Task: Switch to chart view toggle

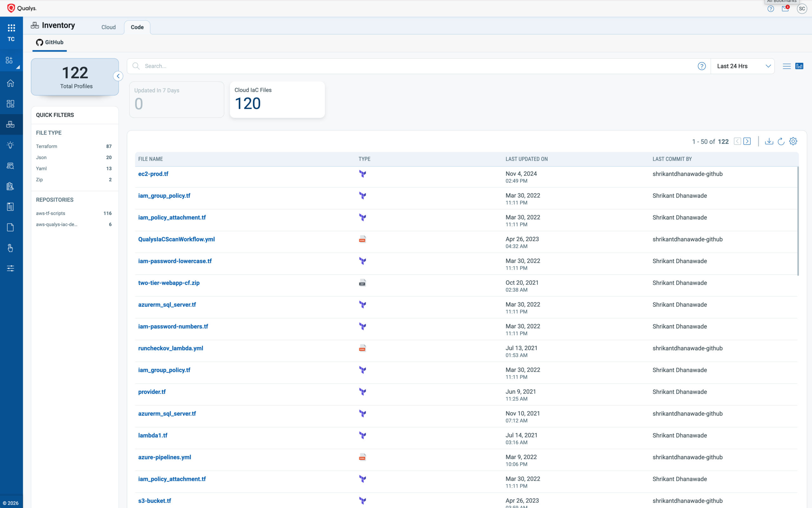Action: [x=799, y=66]
